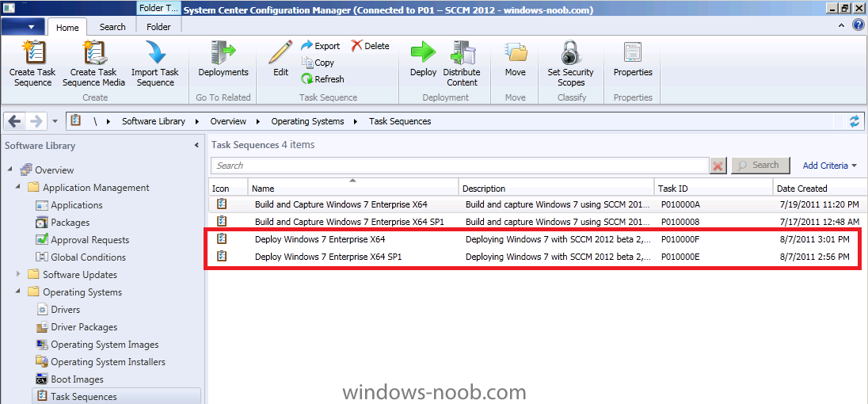Delete the selected task sequence
Screen dimensions: 868x404
(371, 46)
